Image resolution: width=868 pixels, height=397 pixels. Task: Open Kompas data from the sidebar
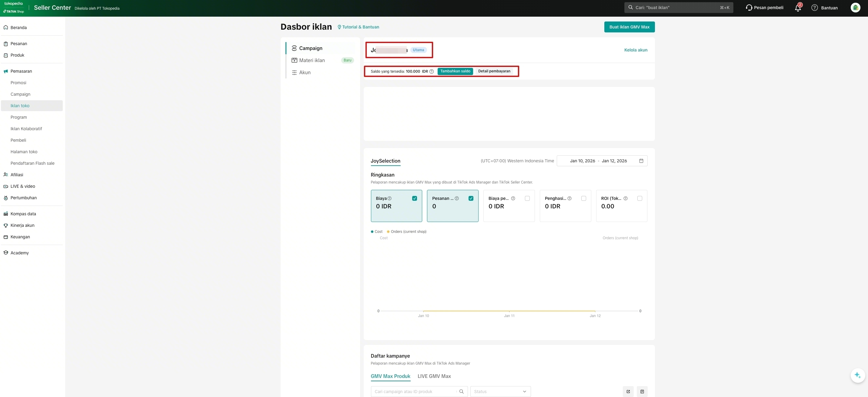pyautogui.click(x=23, y=213)
